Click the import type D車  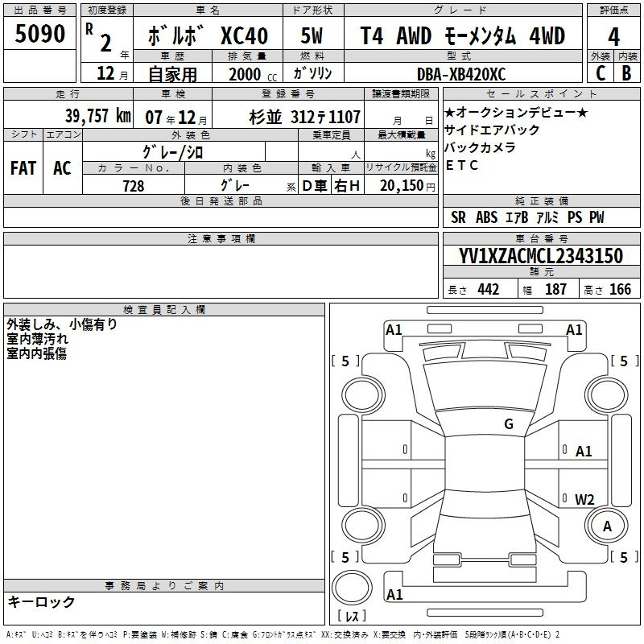315,186
